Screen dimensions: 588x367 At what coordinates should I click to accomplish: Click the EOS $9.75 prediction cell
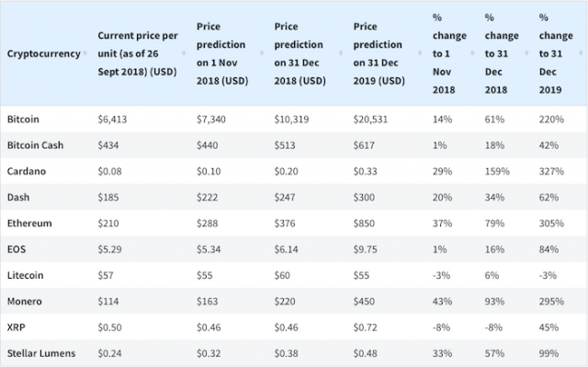click(365, 249)
